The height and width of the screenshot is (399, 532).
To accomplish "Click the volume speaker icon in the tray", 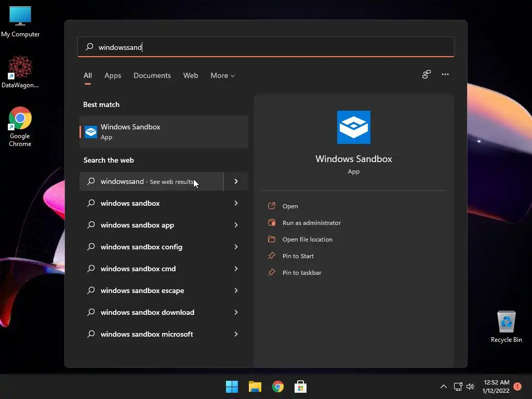I will pos(470,387).
